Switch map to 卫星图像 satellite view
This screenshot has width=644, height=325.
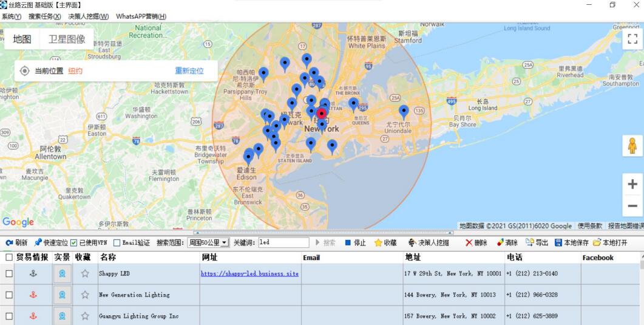coord(67,39)
